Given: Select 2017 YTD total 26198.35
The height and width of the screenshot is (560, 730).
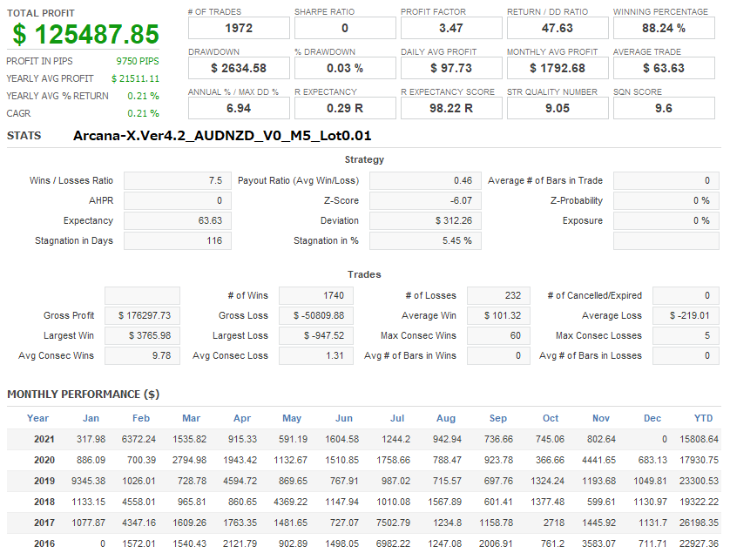Looking at the screenshot, I should point(699,523).
